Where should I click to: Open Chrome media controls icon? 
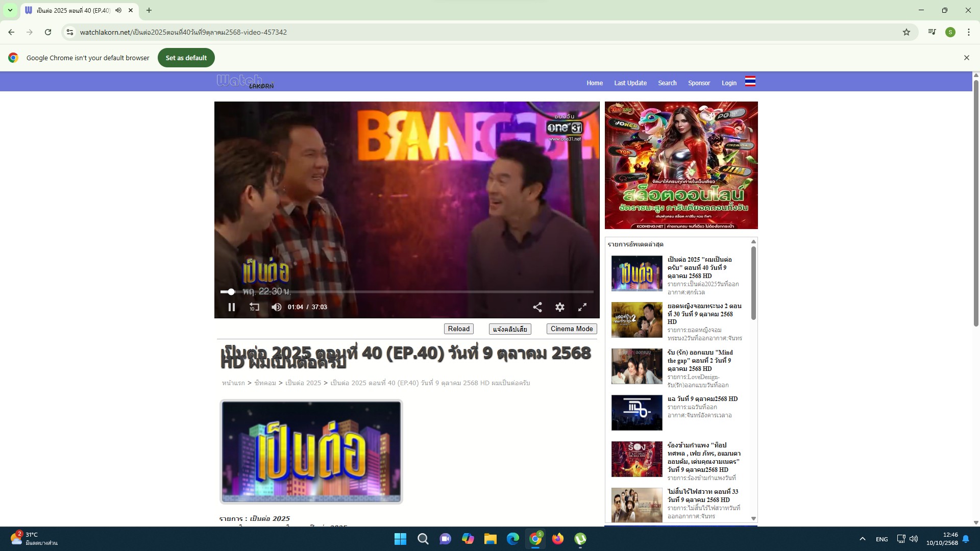932,32
